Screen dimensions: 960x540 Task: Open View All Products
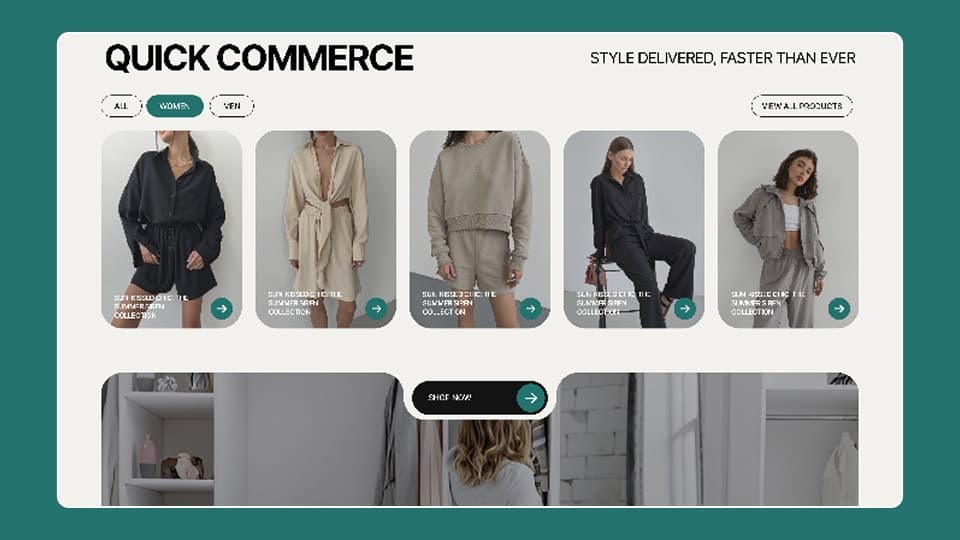pos(801,106)
